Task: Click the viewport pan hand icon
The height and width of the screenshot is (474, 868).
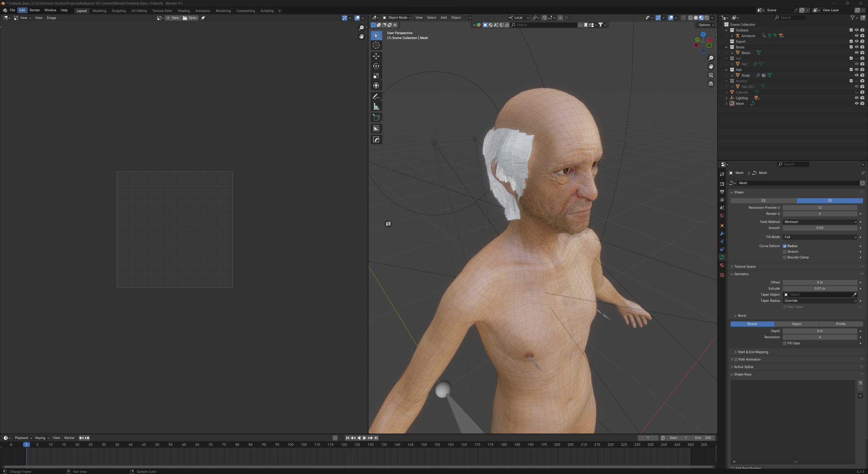Action: click(x=711, y=66)
